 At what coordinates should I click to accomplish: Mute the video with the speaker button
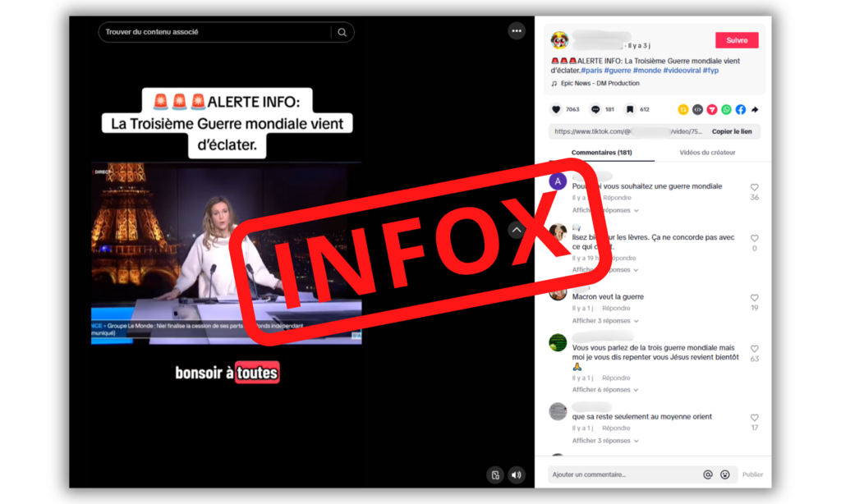point(516,474)
